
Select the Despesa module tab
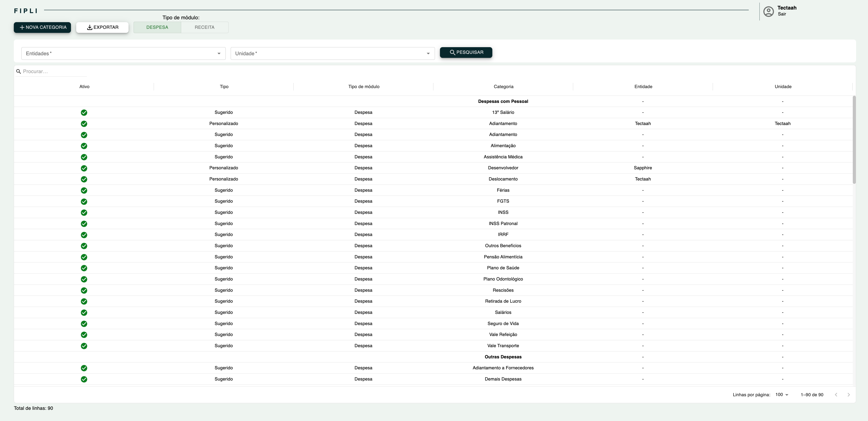pos(157,27)
